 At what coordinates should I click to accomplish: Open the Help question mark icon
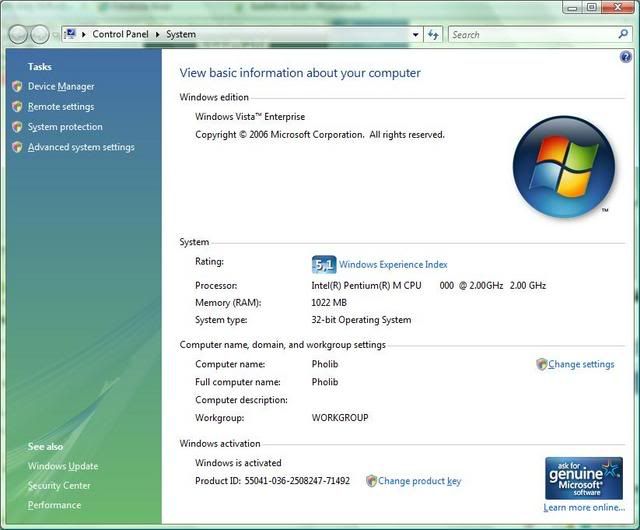tap(625, 57)
